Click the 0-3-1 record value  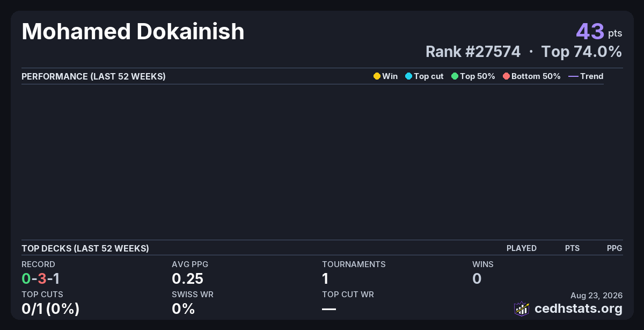(40, 278)
